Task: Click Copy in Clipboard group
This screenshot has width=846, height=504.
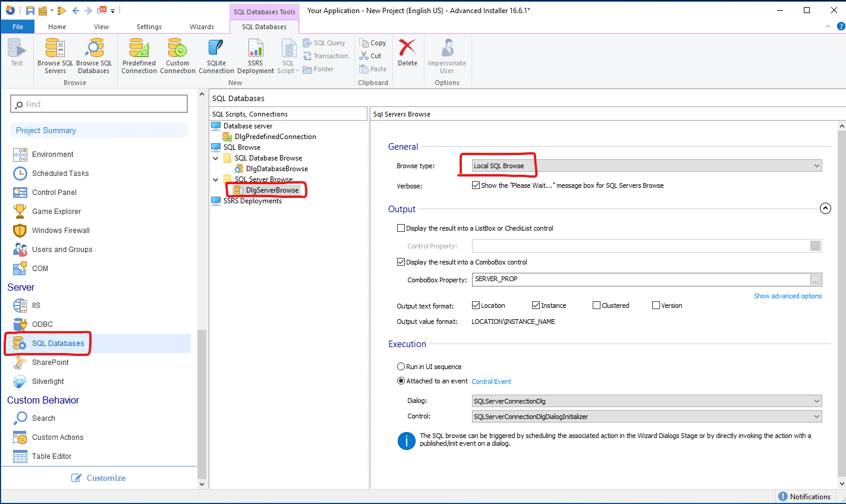Action: pyautogui.click(x=373, y=43)
